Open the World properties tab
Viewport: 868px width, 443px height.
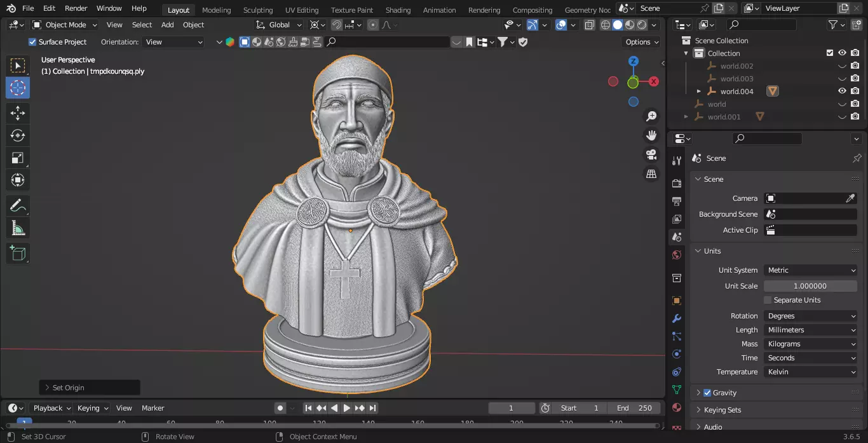(x=677, y=255)
